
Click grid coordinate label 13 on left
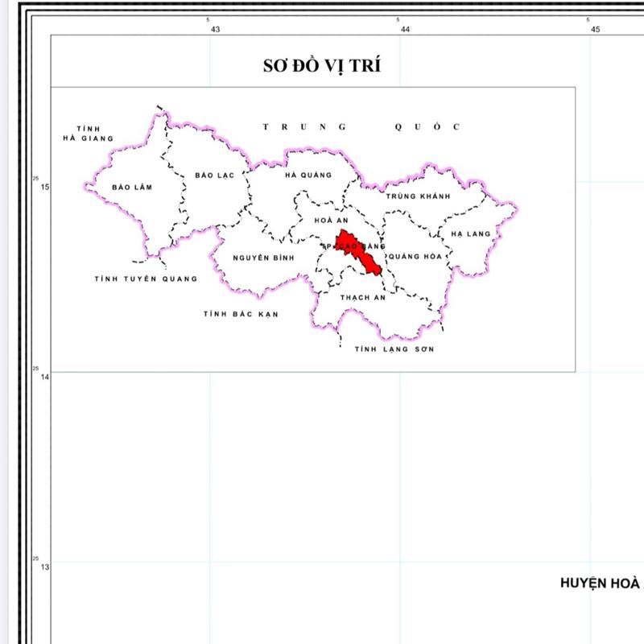point(44,567)
